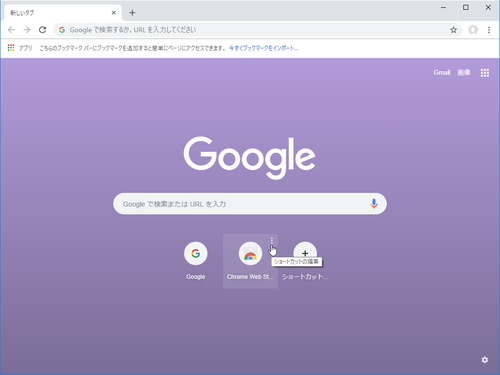Screen dimensions: 500x375
Task: Select the 新しいタブ tab
Action: click(x=63, y=13)
